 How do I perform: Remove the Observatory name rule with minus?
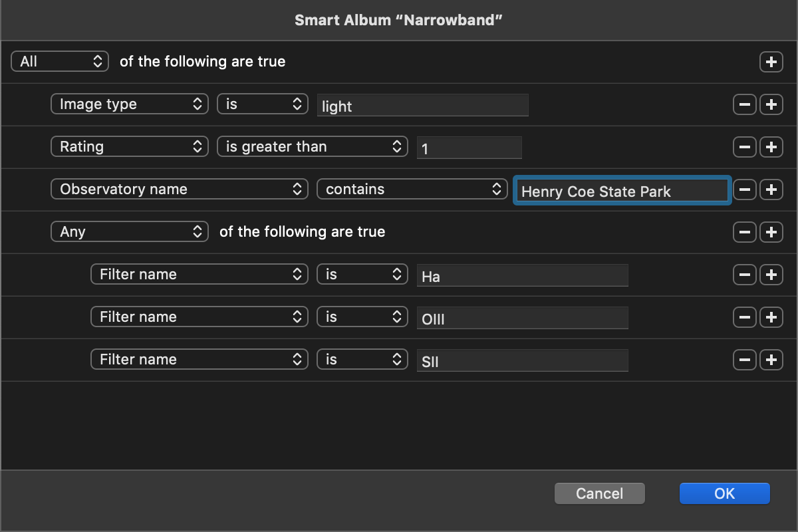pyautogui.click(x=744, y=190)
